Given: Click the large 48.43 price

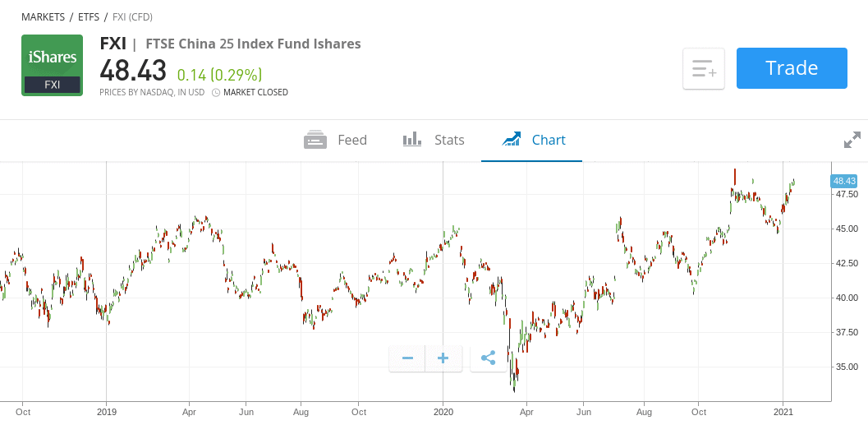Looking at the screenshot, I should point(133,71).
